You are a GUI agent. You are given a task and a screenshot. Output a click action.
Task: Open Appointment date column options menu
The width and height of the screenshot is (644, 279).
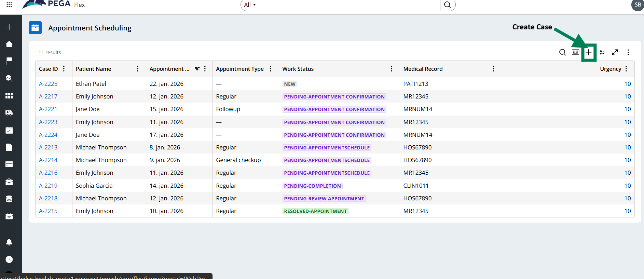click(x=205, y=69)
